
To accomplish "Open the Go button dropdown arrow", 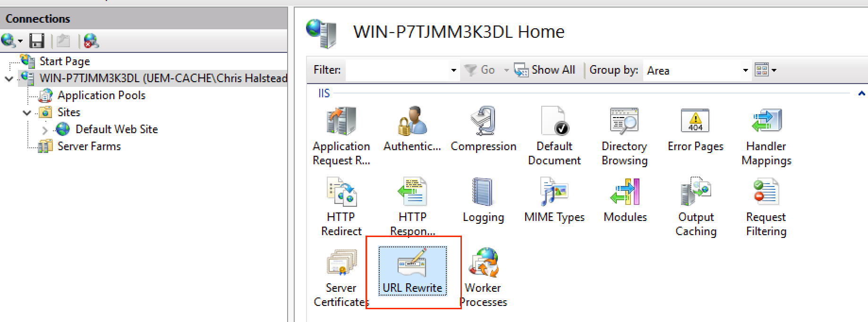I will (506, 70).
